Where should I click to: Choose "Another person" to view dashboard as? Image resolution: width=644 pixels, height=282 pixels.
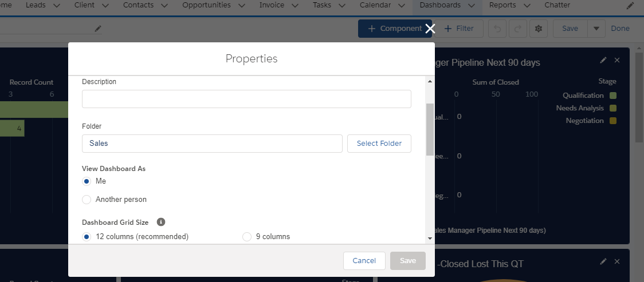point(87,200)
